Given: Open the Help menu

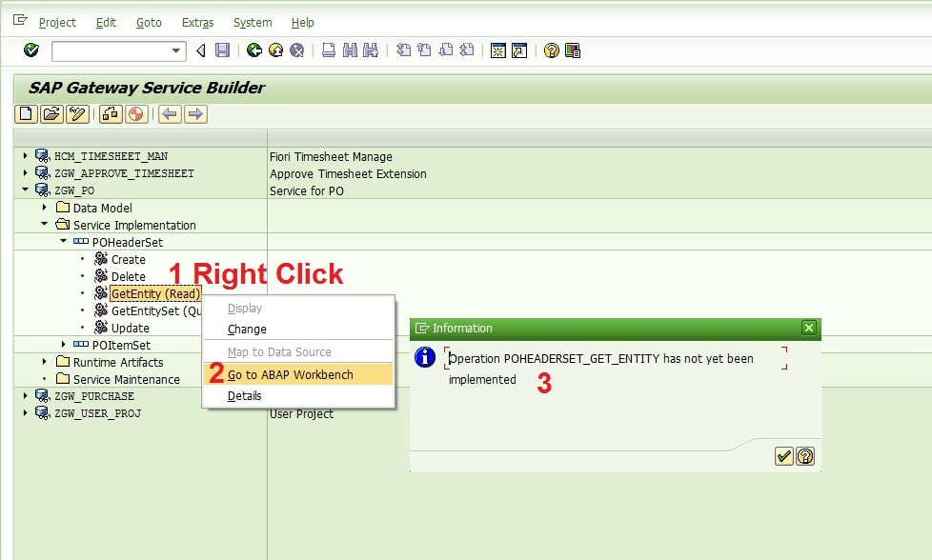Looking at the screenshot, I should click(x=302, y=23).
